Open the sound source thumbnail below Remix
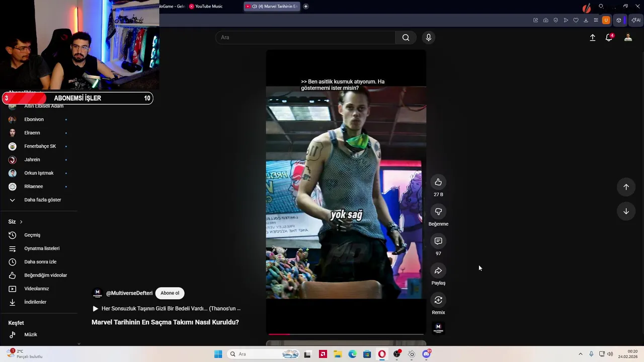 pos(438,328)
